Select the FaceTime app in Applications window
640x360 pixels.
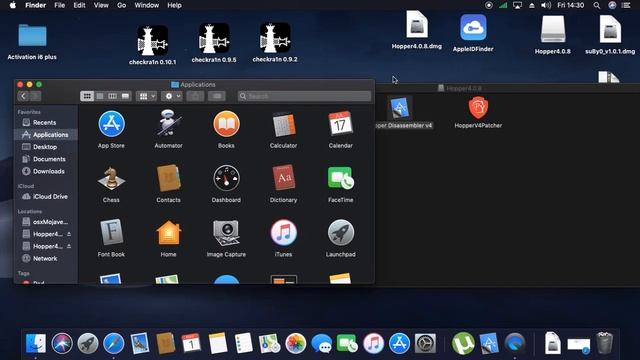click(x=340, y=178)
